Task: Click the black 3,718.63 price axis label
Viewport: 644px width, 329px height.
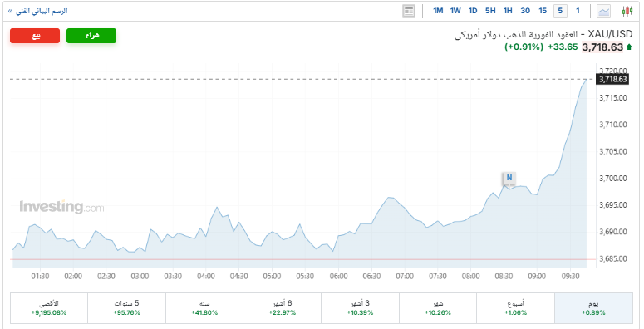Action: pyautogui.click(x=613, y=79)
